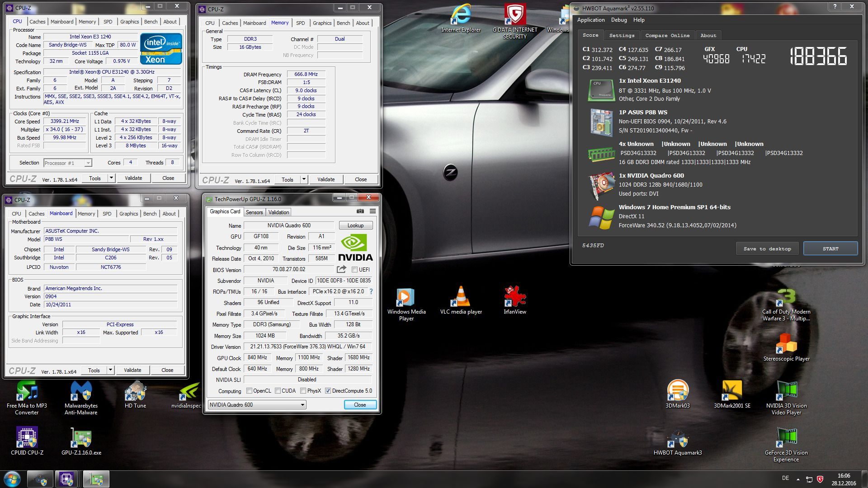
Task: Launch Windows Media Player desktop icon
Action: [x=406, y=304]
